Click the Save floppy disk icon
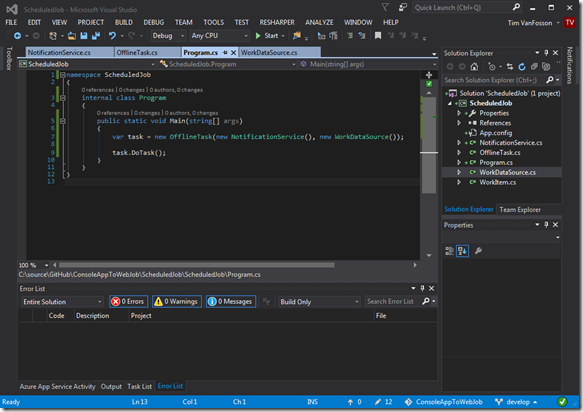The image size is (583, 412). (x=84, y=36)
